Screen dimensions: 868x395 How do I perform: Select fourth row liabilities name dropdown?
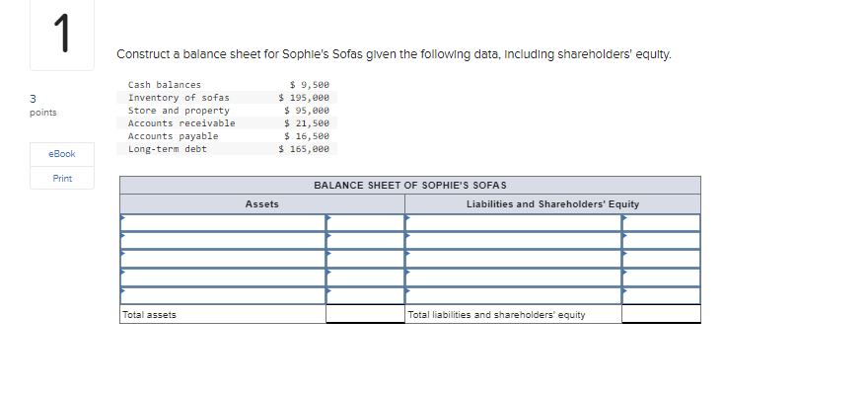point(513,277)
